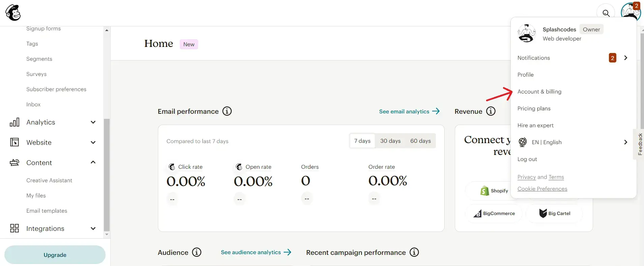The height and width of the screenshot is (266, 644).
Task: Click the Audience info icon
Action: click(x=197, y=252)
